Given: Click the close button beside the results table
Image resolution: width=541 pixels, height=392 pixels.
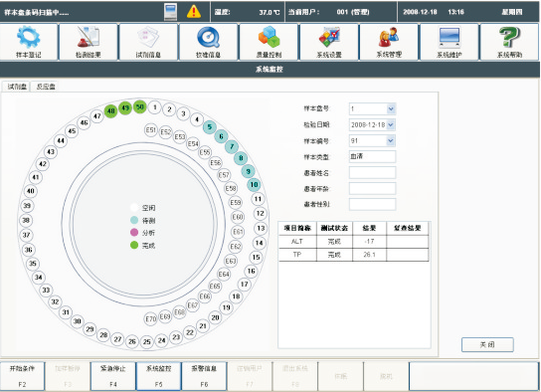Looking at the screenshot, I should tap(487, 344).
